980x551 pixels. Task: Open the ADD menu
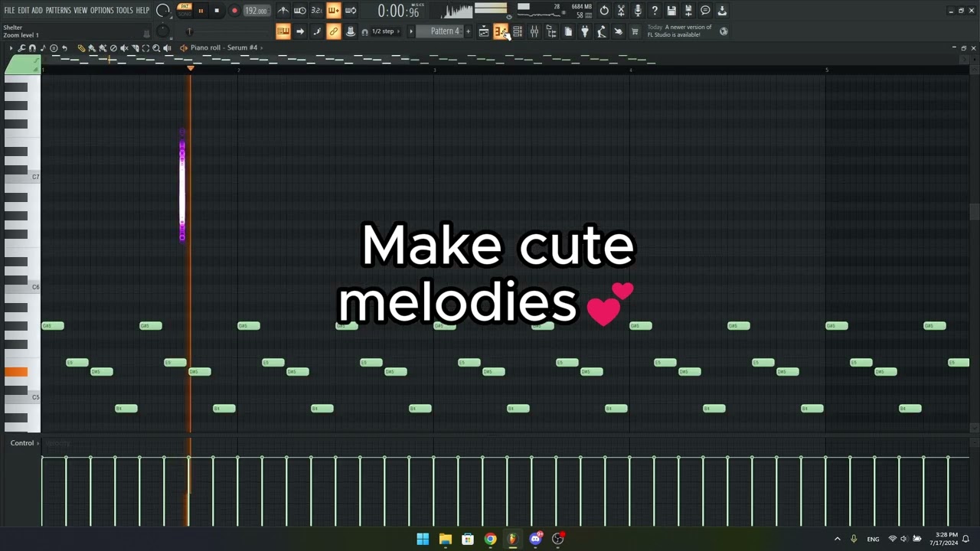tap(37, 11)
